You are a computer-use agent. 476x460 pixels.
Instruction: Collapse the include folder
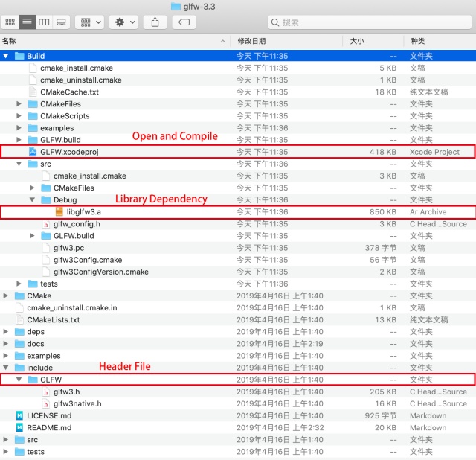tap(5, 368)
